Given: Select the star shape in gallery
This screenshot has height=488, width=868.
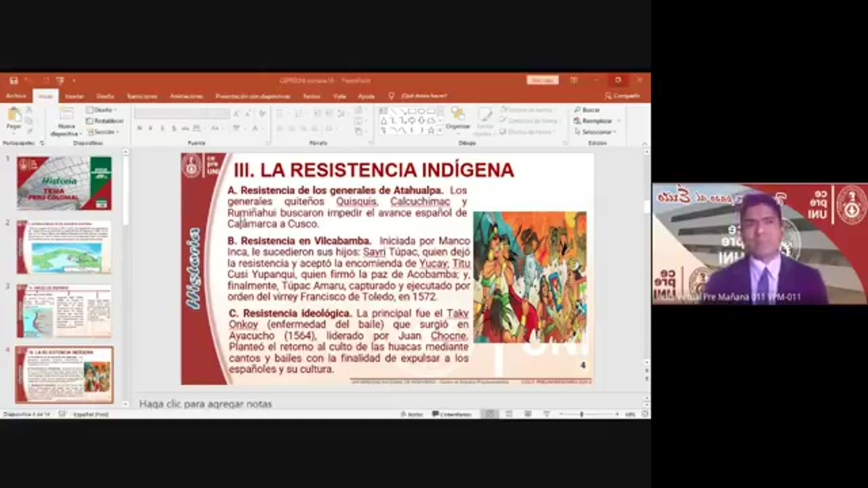Looking at the screenshot, I should click(x=431, y=129).
